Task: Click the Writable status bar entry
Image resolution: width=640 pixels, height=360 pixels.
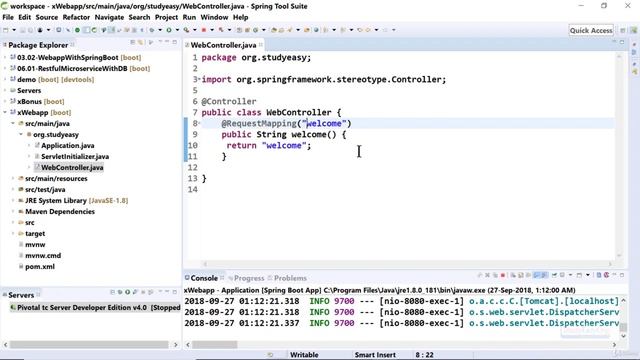Action: (x=304, y=355)
